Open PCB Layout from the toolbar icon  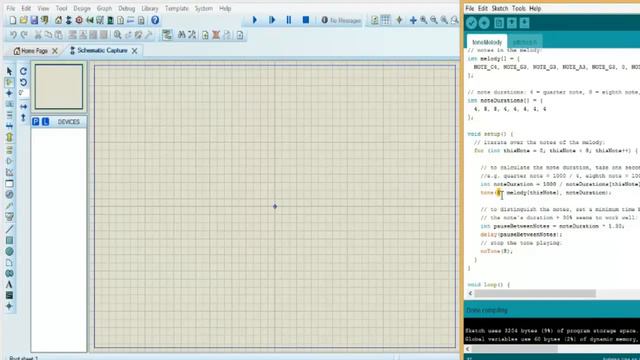(79, 20)
